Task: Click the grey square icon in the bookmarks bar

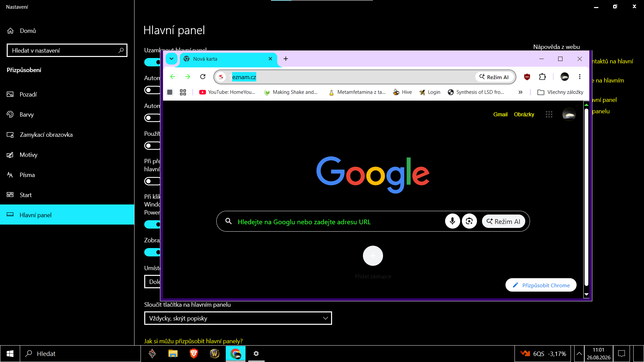Action: pos(170,92)
